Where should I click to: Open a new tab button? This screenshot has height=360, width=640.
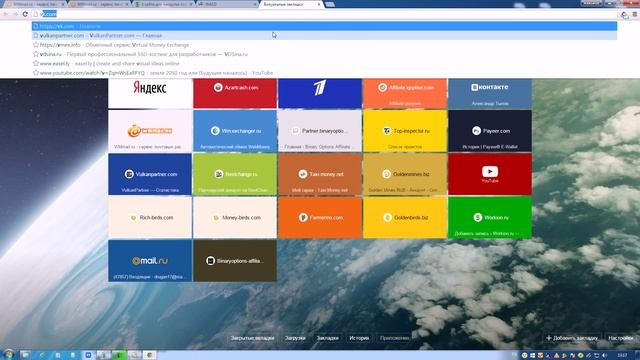pyautogui.click(x=330, y=4)
